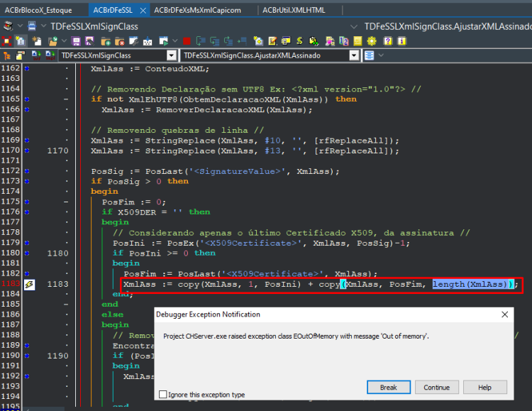Expand the dropdown beside the align-lines icon

381,55
